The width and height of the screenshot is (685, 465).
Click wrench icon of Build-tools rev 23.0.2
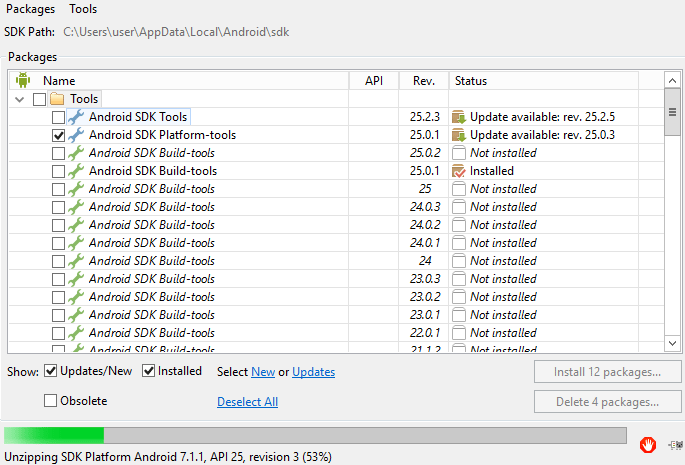(76, 297)
